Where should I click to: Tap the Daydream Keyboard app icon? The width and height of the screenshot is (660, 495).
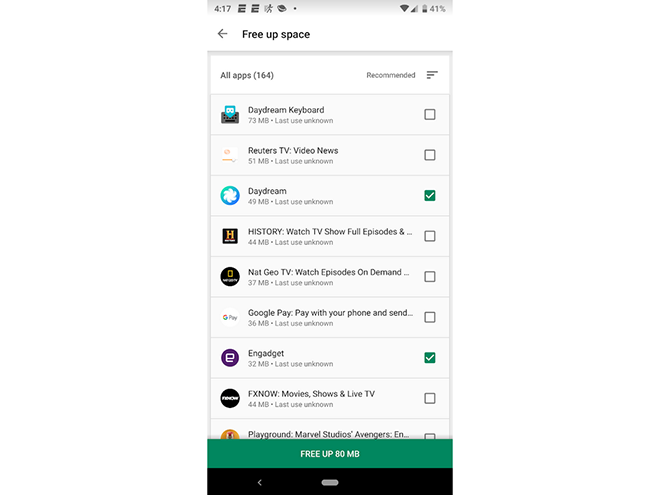pyautogui.click(x=230, y=114)
